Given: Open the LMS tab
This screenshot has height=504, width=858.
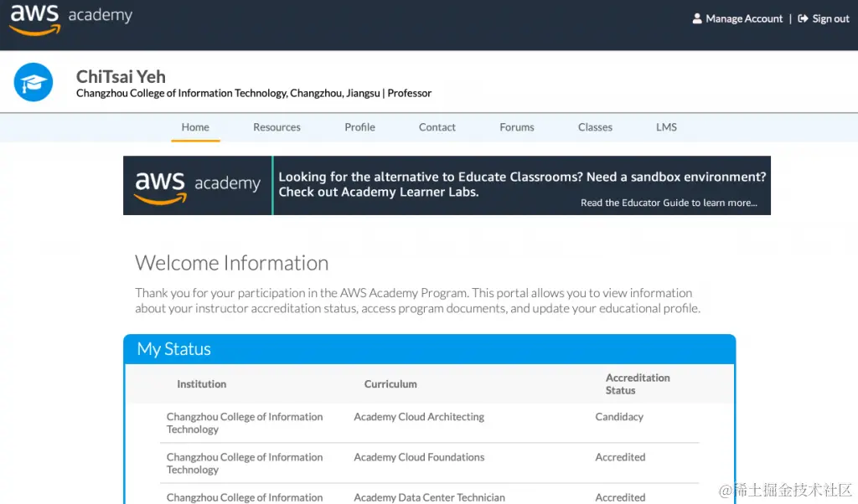Looking at the screenshot, I should 666,127.
